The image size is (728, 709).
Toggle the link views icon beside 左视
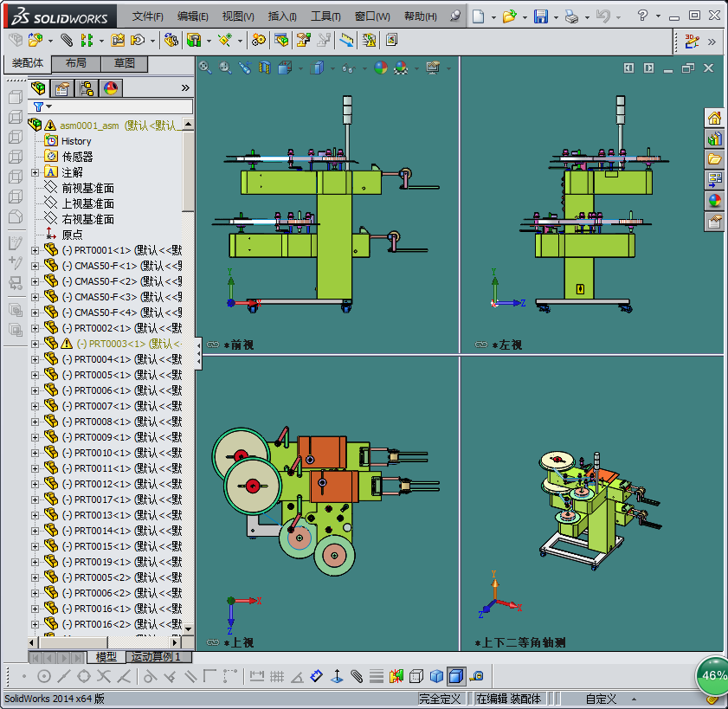(x=481, y=345)
